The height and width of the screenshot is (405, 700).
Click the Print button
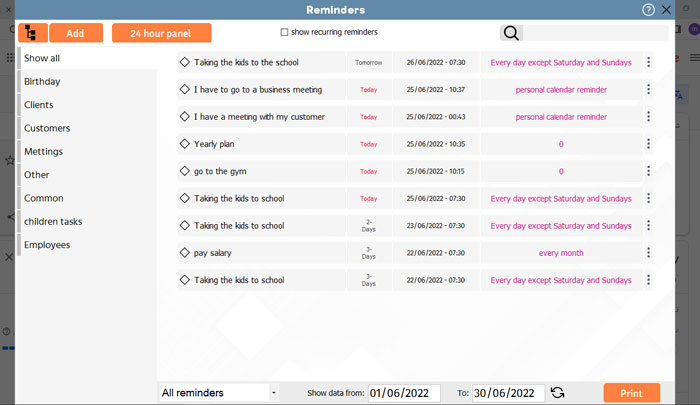tap(631, 393)
